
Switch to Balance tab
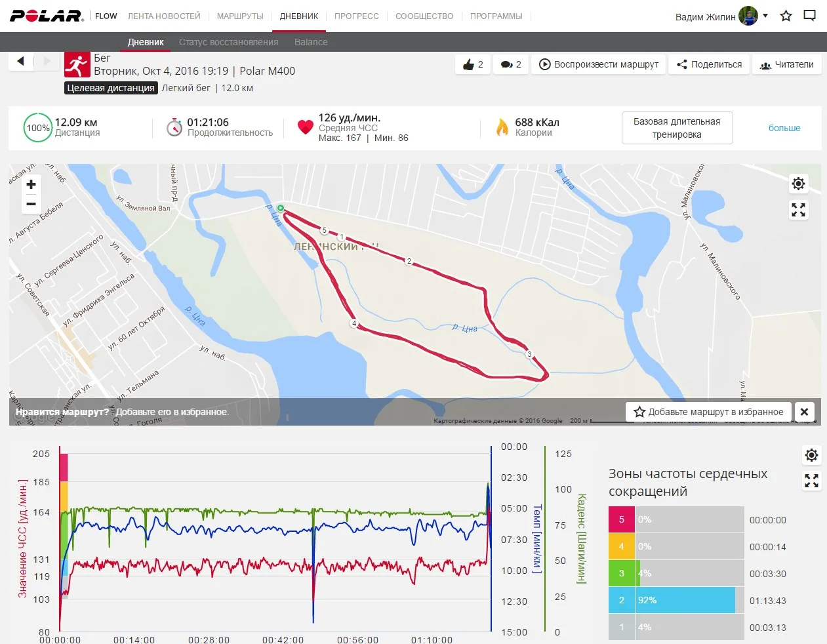(x=311, y=42)
